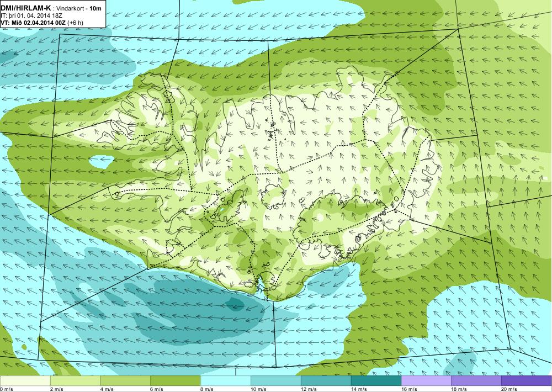
Task: Select the light turquoise 10–12 m/s legend swatch
Action: pos(276,381)
